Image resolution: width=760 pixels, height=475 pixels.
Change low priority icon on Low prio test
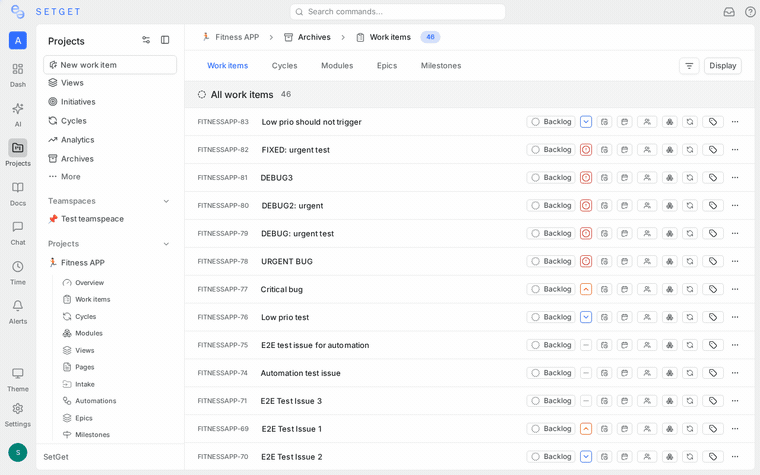point(586,317)
